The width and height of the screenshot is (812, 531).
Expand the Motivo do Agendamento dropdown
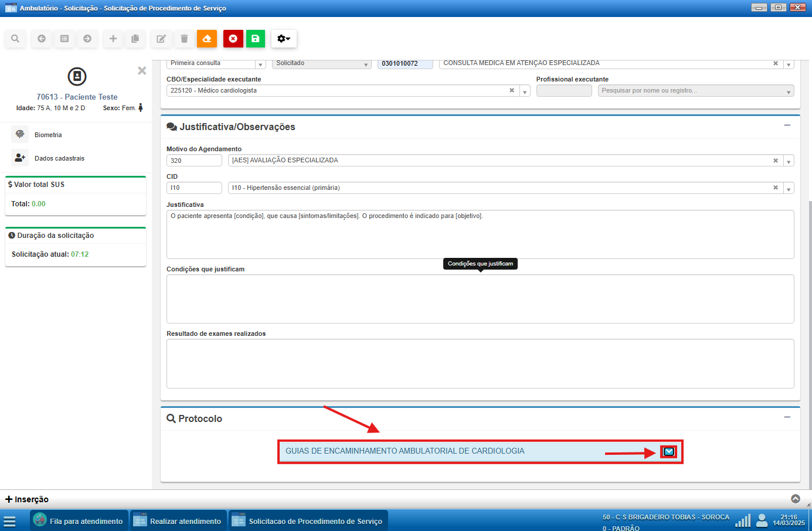tap(789, 161)
